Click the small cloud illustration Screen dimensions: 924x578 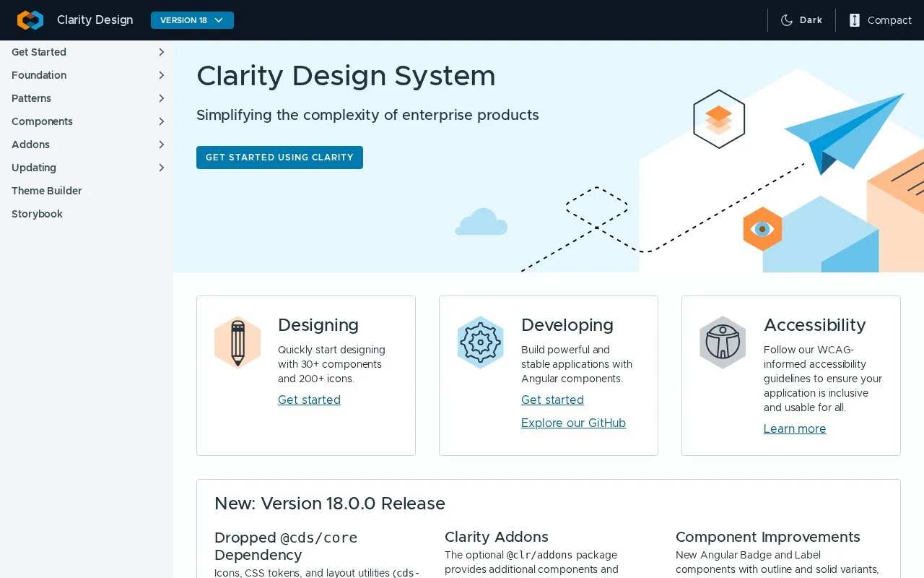pyautogui.click(x=481, y=222)
